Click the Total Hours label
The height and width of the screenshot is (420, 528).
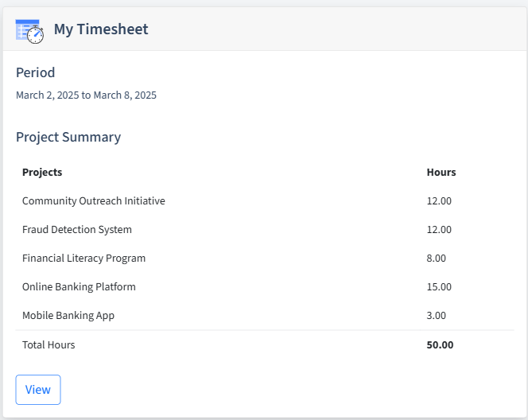(49, 344)
